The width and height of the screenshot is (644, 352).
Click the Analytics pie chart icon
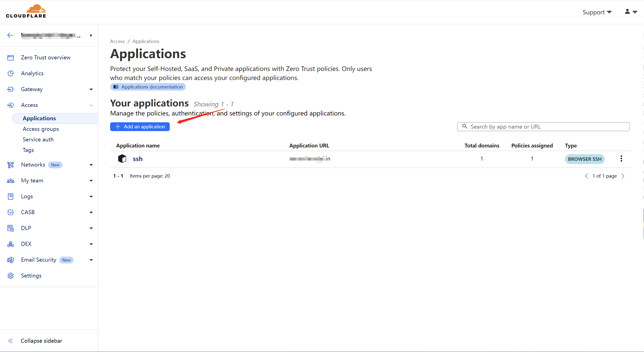click(x=11, y=73)
